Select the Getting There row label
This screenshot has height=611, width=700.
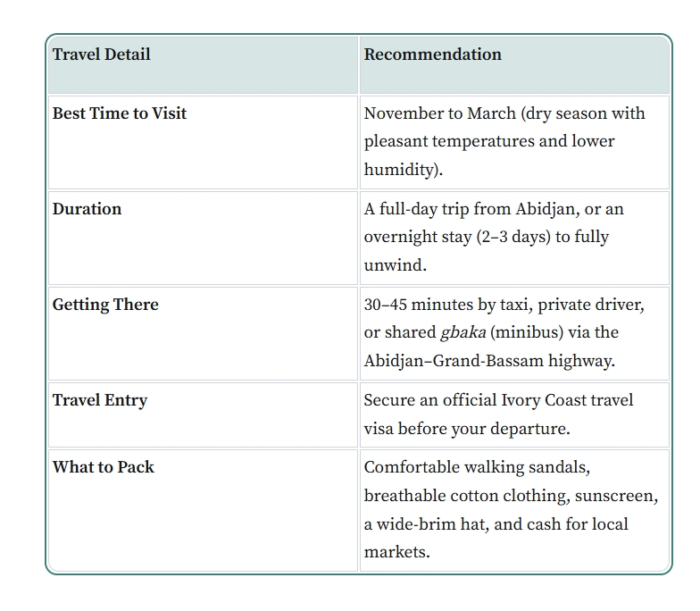pos(105,305)
